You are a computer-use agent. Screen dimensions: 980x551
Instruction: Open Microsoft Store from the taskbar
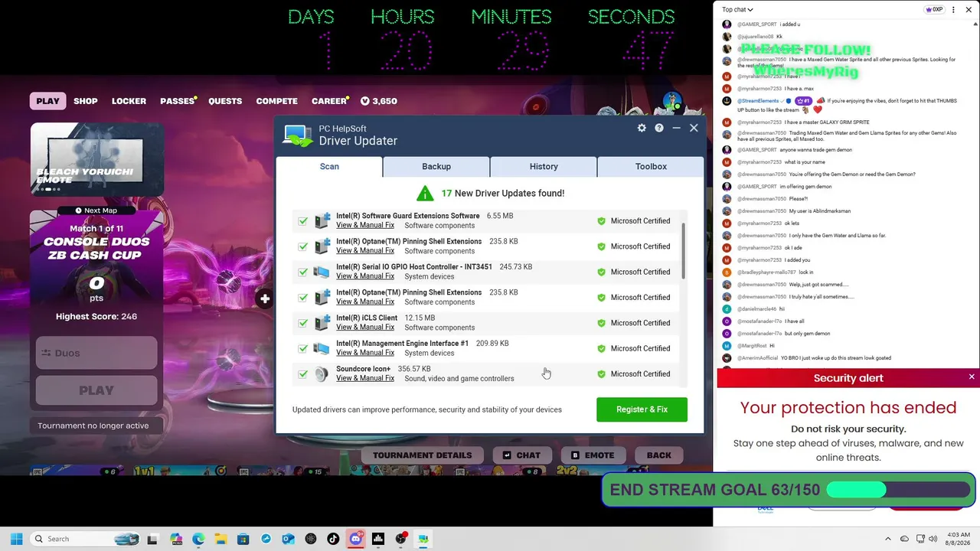pos(243,539)
